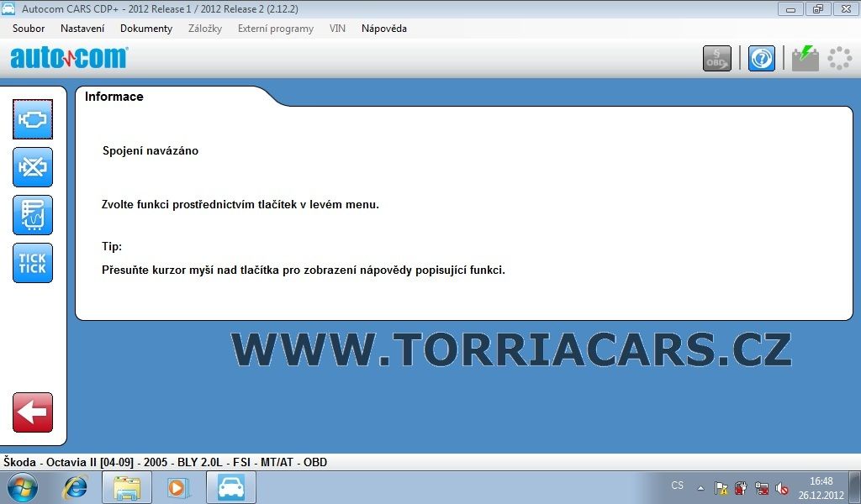The image size is (861, 504).
Task: Select the Informace tab
Action: pos(114,97)
